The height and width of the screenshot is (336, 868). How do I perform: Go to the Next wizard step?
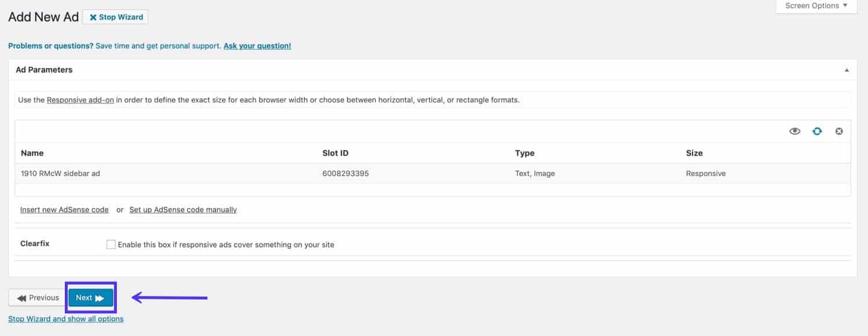(x=90, y=298)
